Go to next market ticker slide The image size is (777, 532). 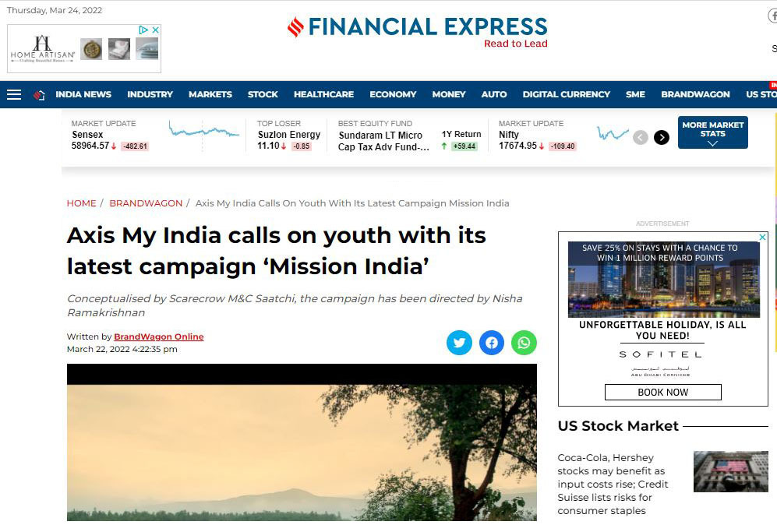click(662, 137)
